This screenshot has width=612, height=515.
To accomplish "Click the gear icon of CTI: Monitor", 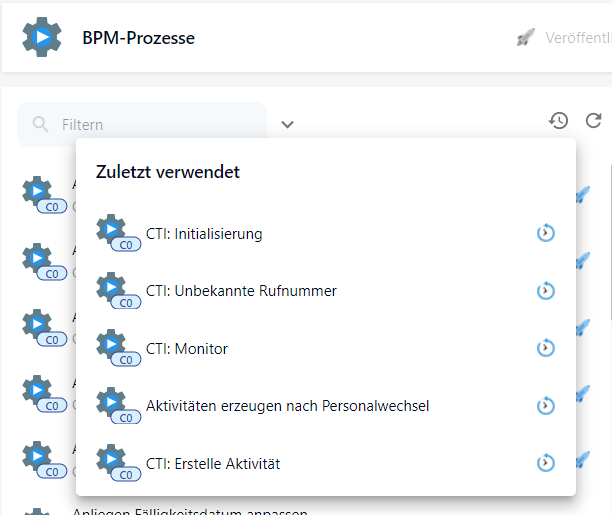I will pyautogui.click(x=113, y=346).
